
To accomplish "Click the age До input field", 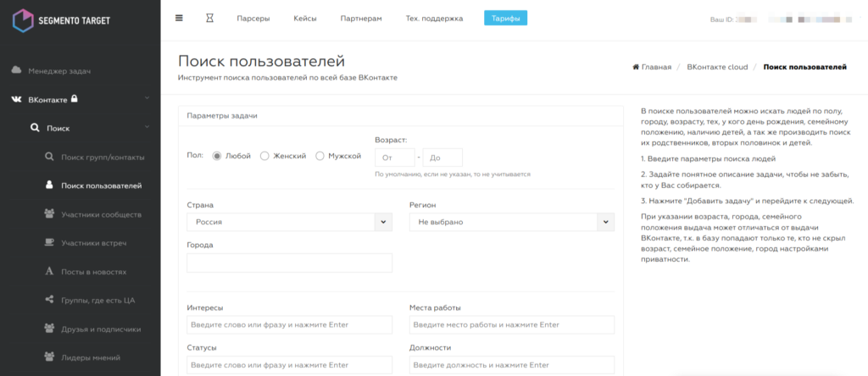I will click(442, 158).
